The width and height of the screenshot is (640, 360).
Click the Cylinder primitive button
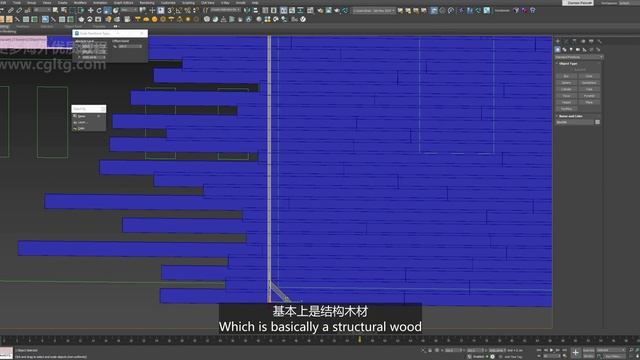(566, 89)
